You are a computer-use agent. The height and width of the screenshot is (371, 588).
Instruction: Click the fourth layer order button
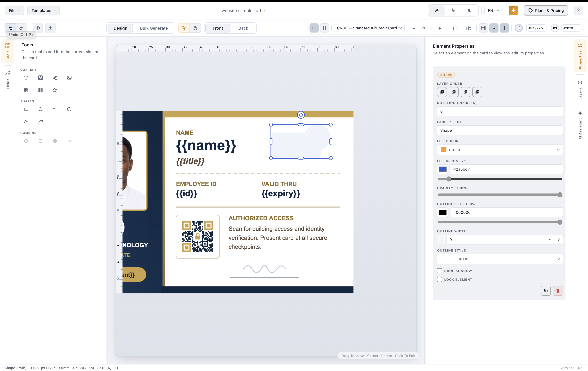coord(477,92)
